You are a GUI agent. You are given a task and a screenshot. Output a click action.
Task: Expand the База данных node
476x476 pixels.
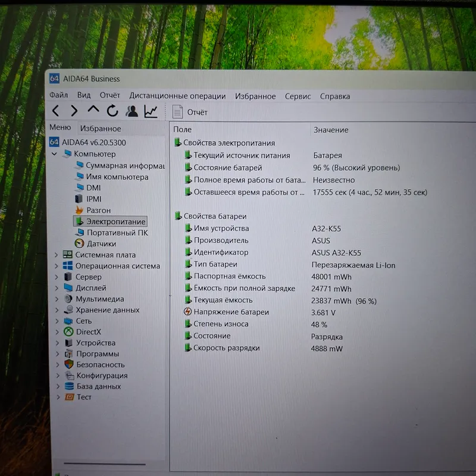click(x=58, y=386)
